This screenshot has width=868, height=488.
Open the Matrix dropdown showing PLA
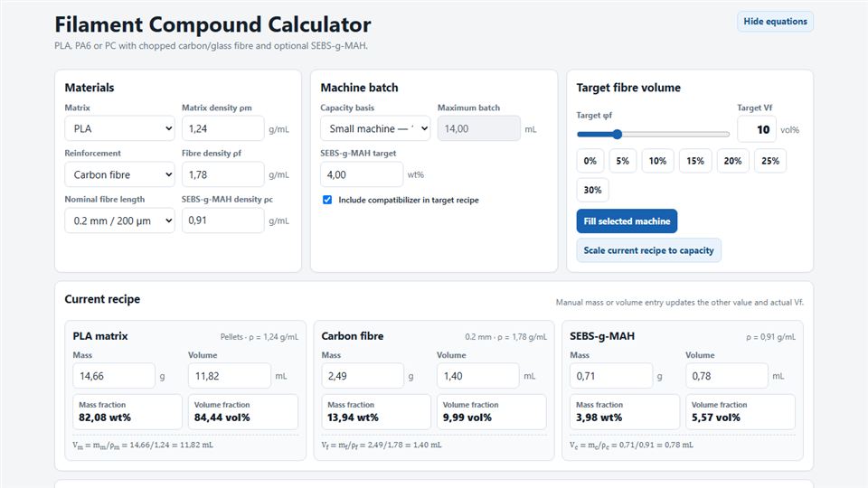pos(119,128)
